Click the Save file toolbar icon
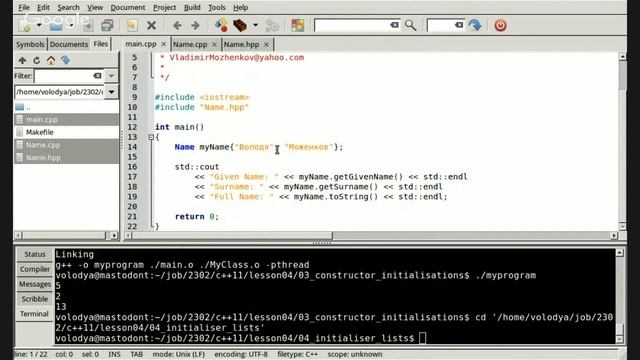 88,26
